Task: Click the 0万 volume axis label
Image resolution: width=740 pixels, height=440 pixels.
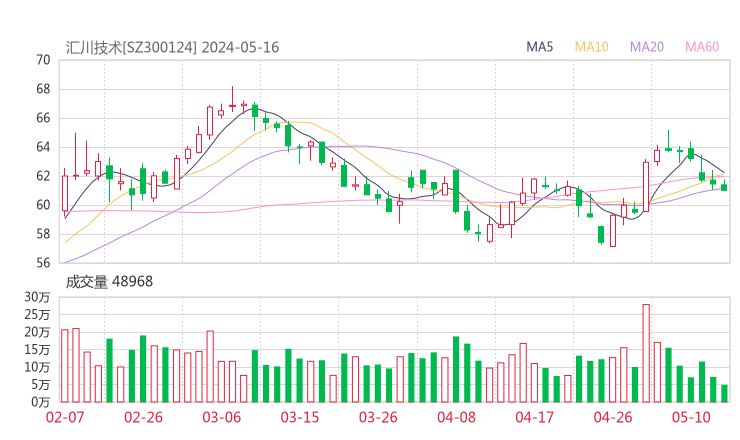Action: click(41, 402)
